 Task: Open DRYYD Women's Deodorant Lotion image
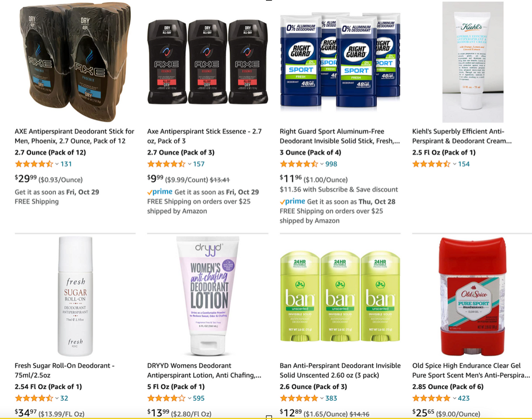pos(207,296)
